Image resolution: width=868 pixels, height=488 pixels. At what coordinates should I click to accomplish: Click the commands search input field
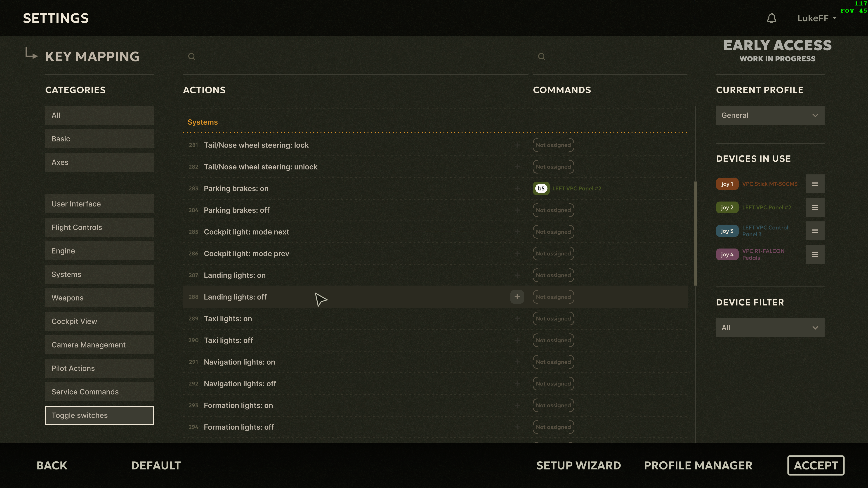click(610, 56)
